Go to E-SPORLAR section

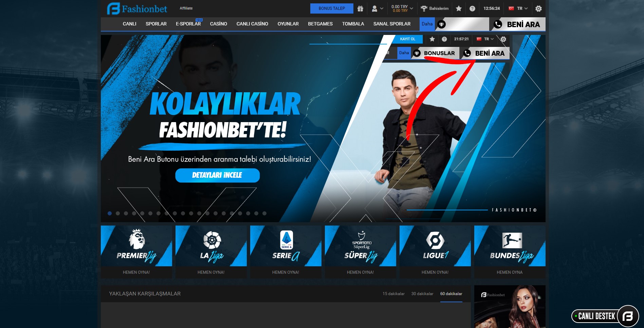(188, 24)
